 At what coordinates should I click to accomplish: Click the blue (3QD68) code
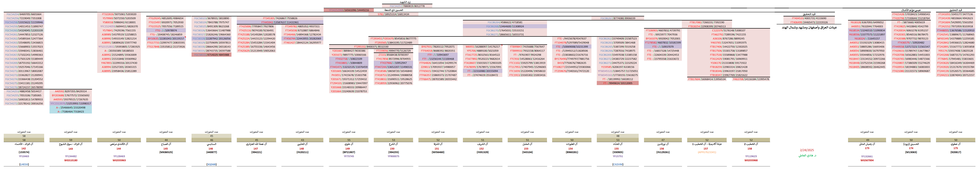coord(211,164)
